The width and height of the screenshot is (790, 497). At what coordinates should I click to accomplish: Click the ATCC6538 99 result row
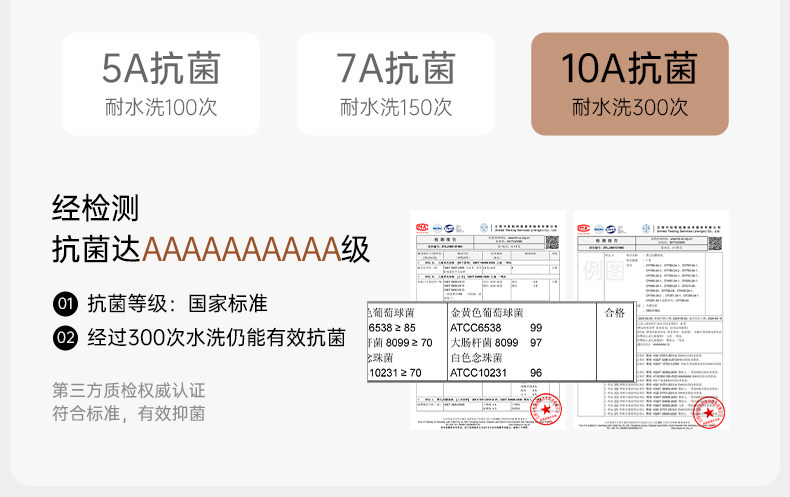[x=496, y=328]
